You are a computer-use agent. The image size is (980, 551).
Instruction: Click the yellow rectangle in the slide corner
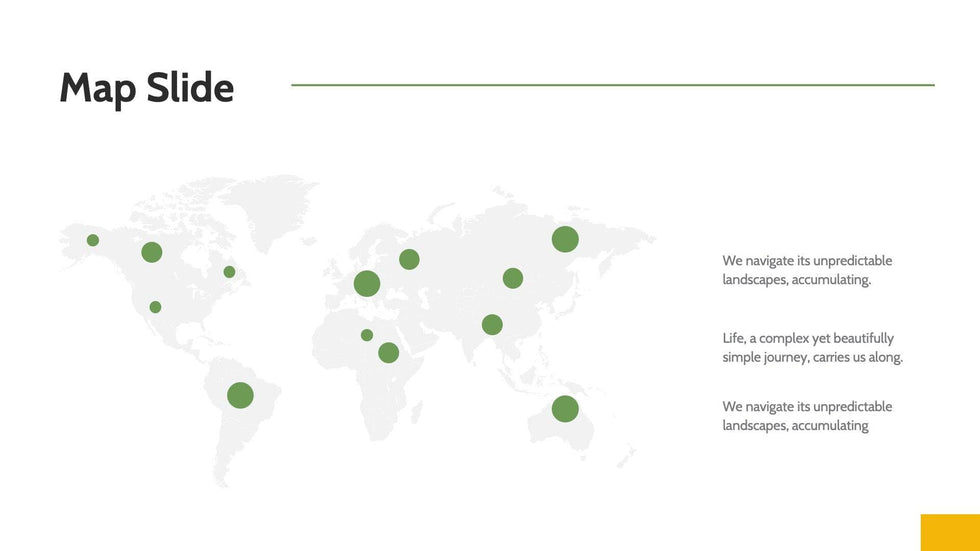(x=949, y=532)
